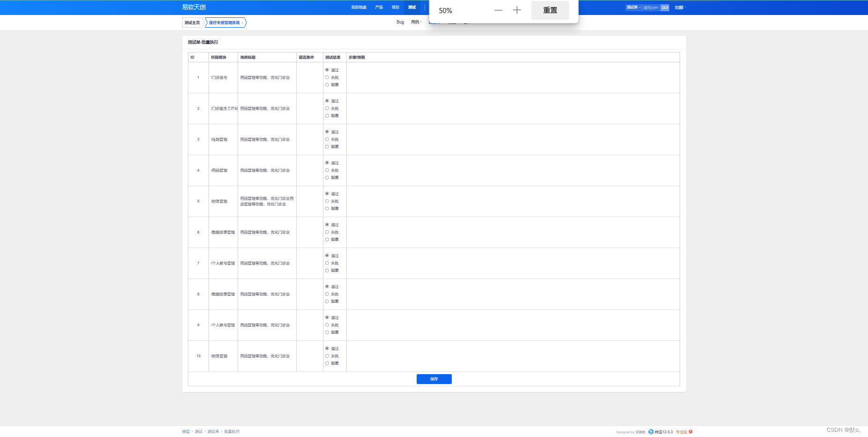Select 阻塞 for case 5

tap(327, 209)
